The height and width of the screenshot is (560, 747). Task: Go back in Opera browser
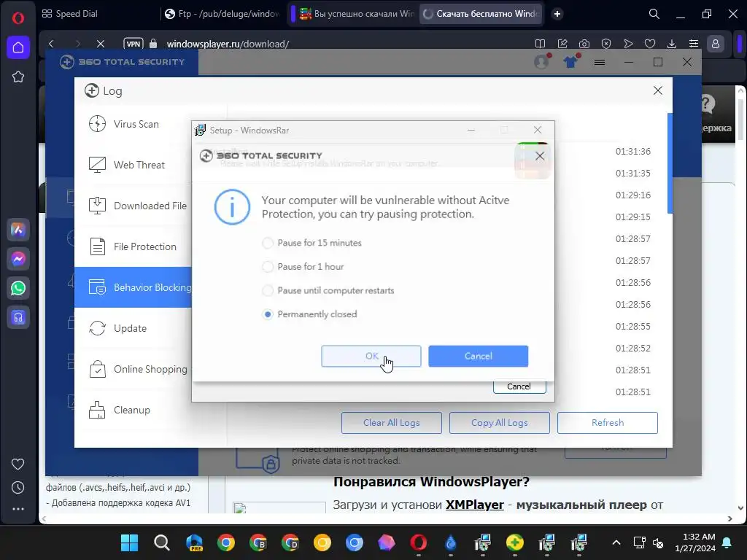click(x=52, y=44)
